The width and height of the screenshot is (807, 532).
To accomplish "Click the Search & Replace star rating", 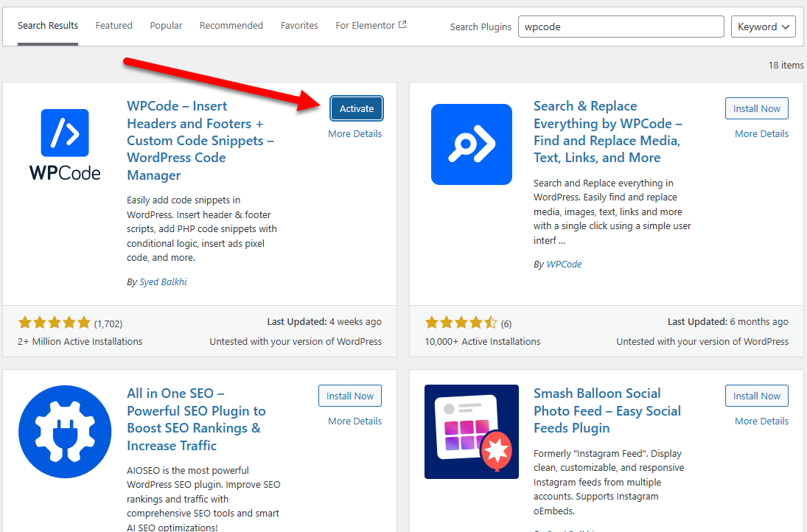I will coord(461,323).
